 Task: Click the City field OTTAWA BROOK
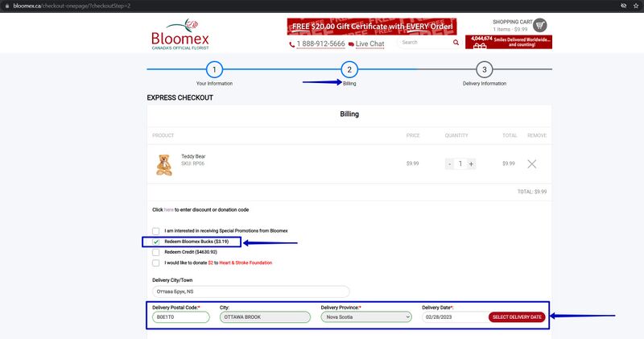pyautogui.click(x=265, y=317)
